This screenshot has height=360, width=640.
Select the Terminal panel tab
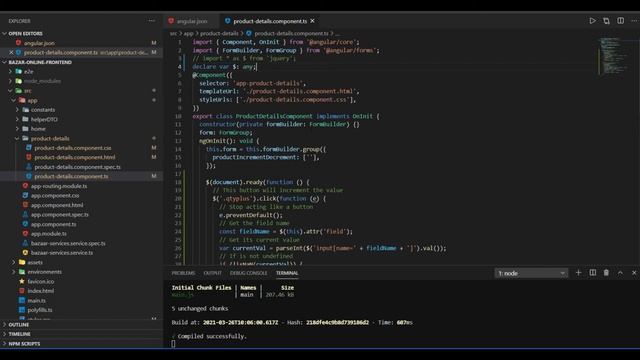point(287,273)
